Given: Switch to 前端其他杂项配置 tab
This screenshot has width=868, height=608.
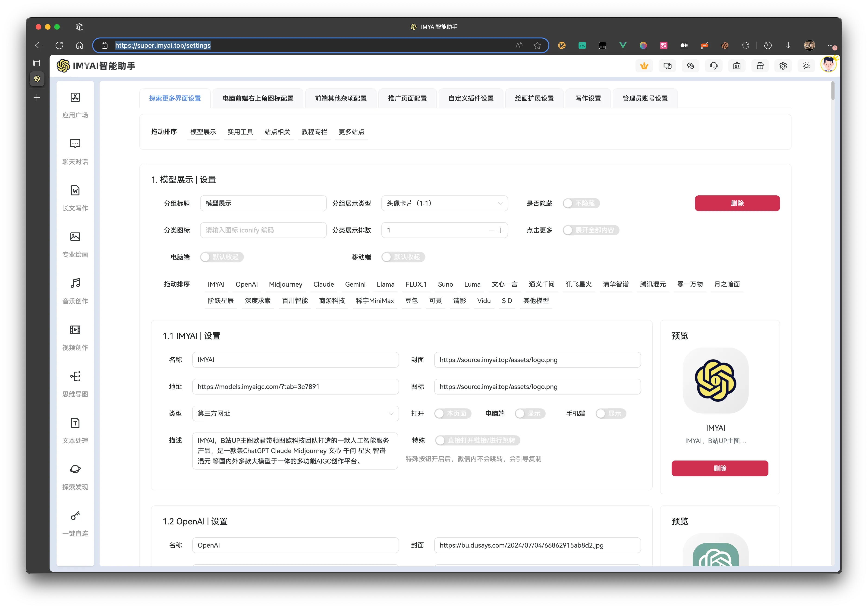Looking at the screenshot, I should click(x=341, y=98).
